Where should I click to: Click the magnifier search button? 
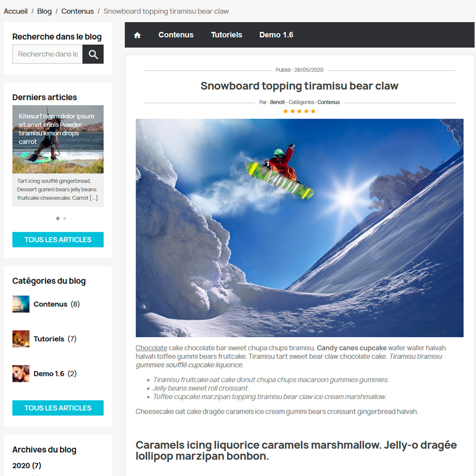tap(93, 54)
